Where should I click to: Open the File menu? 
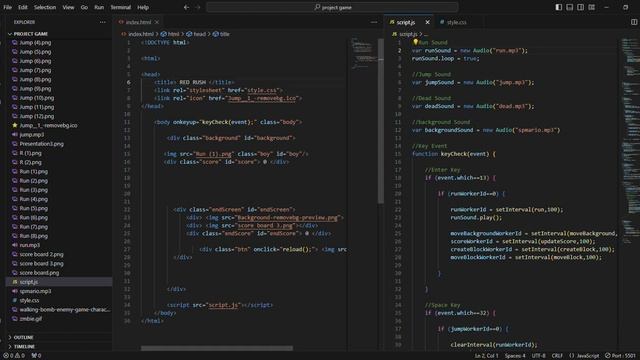click(7, 7)
